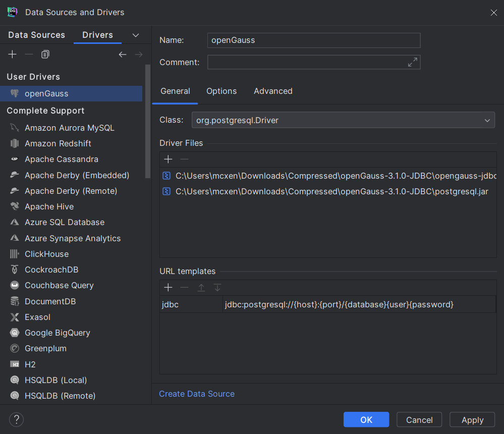Switch to the Data Sources tab
The height and width of the screenshot is (434, 504).
tap(37, 35)
